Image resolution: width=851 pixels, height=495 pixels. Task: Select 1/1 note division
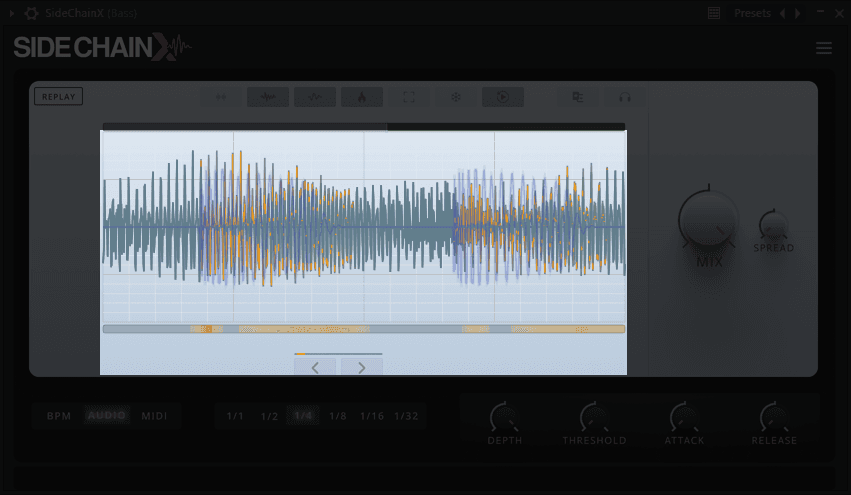[235, 416]
